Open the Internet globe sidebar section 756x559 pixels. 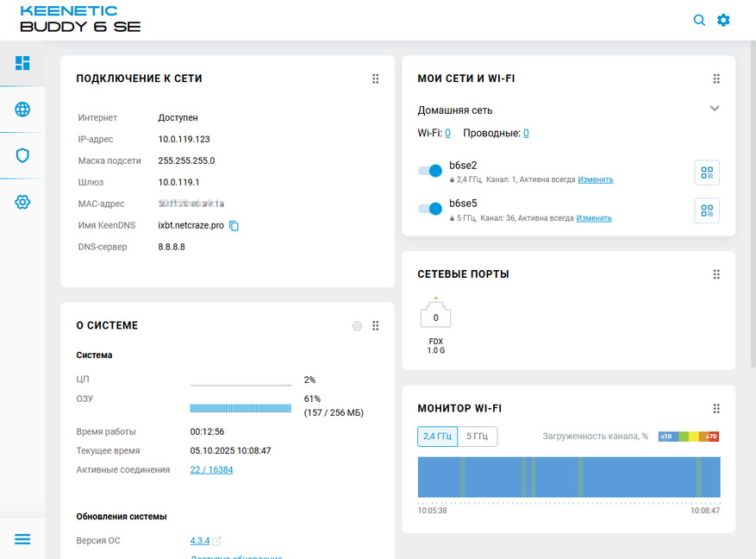(x=22, y=110)
